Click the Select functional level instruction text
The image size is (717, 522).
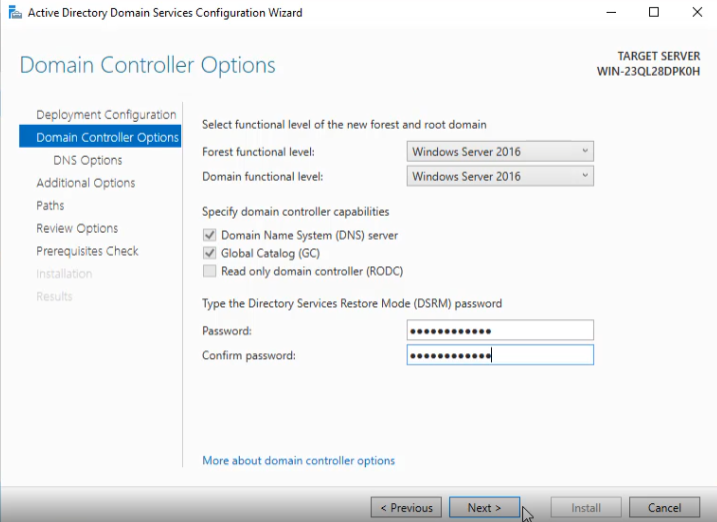tap(344, 124)
